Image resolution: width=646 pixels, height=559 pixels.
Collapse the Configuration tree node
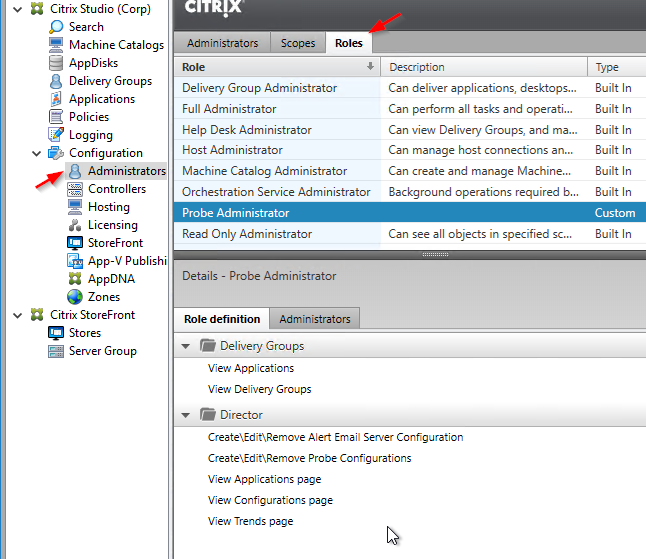pos(37,153)
